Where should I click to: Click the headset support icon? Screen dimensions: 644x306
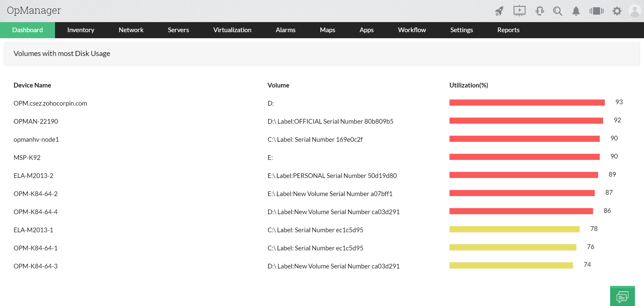(x=540, y=11)
